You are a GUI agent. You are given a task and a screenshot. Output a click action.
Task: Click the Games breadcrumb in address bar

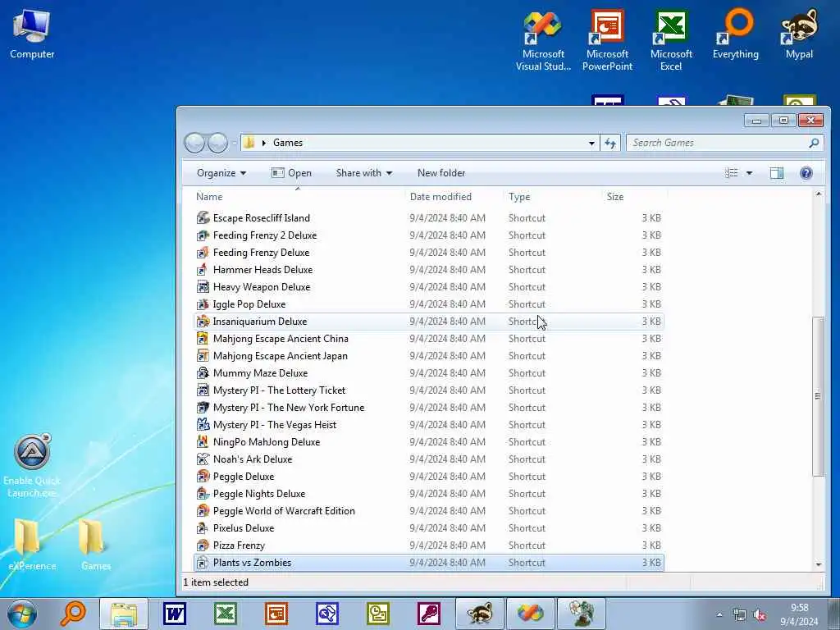288,143
